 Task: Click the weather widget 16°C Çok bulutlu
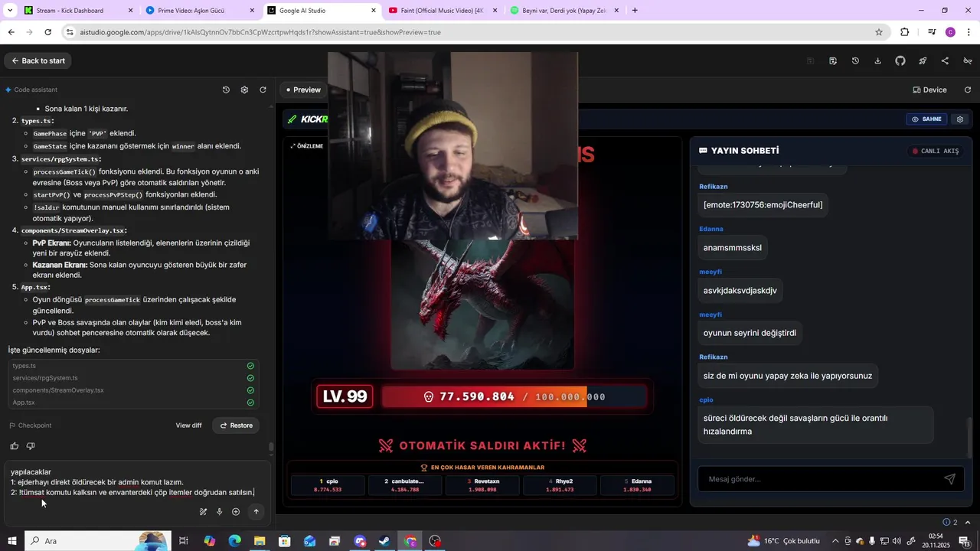pos(784,541)
